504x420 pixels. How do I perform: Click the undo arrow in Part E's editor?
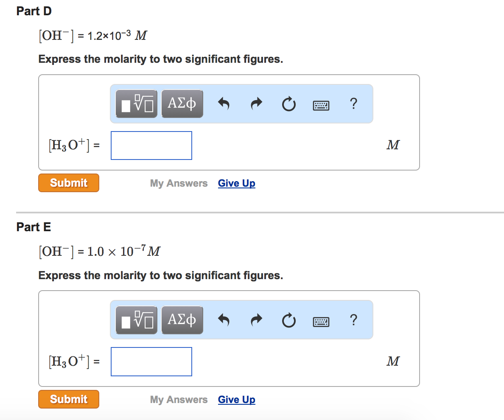pyautogui.click(x=224, y=320)
